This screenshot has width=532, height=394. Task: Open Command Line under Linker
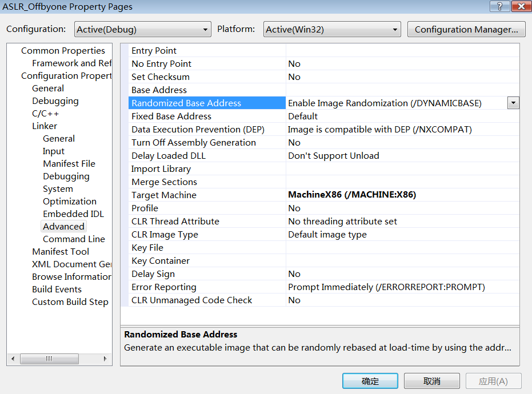point(74,239)
